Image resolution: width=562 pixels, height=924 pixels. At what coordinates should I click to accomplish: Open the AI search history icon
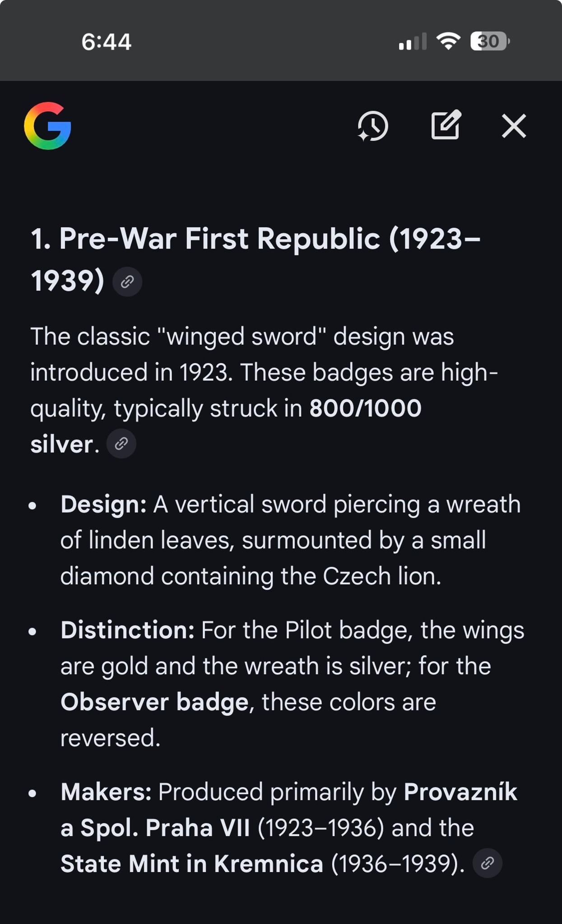[373, 126]
